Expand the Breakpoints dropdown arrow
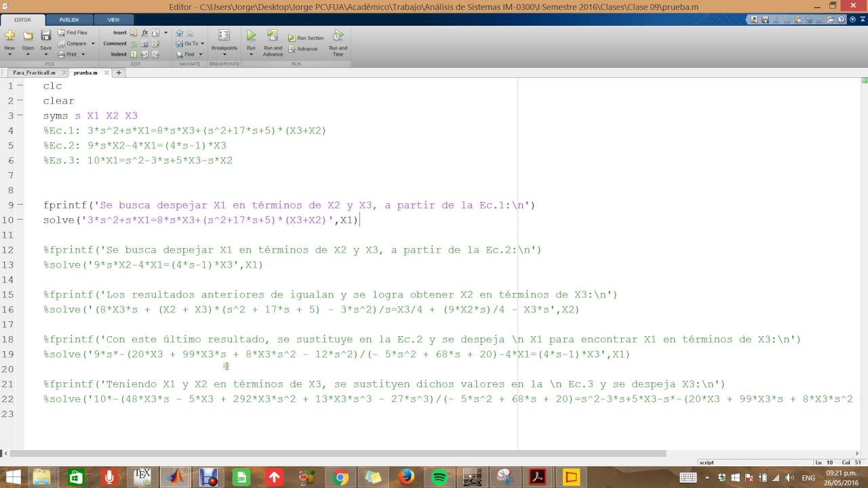Image resolution: width=868 pixels, height=488 pixels. tap(224, 54)
